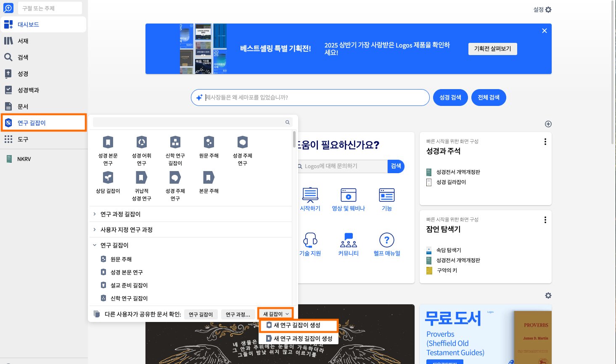The image size is (616, 364).
Task: Choose 새 연구 길잡이 생성 from the menu
Action: 299,325
